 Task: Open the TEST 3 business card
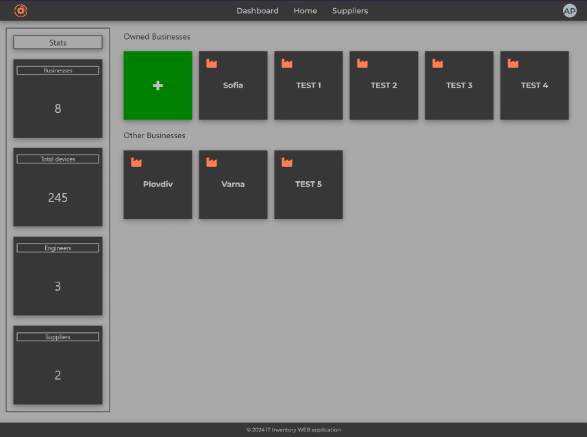pos(459,86)
